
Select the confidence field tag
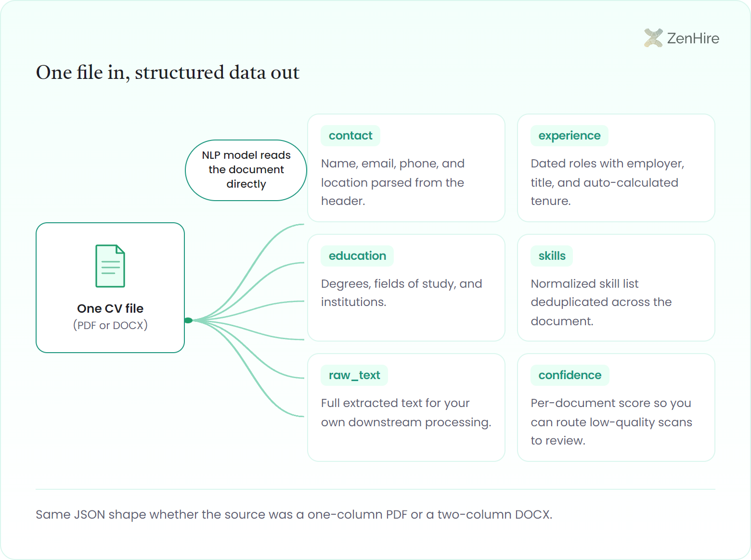[570, 375]
